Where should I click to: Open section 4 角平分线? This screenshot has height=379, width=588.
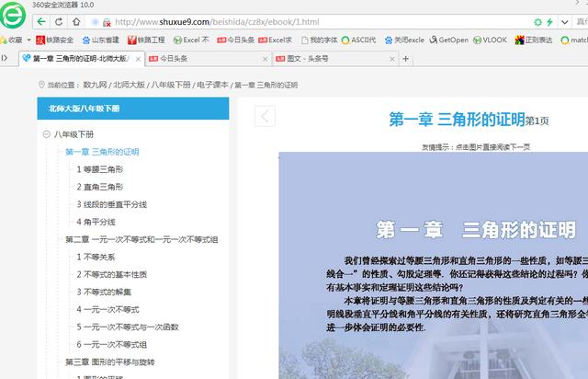pos(96,222)
